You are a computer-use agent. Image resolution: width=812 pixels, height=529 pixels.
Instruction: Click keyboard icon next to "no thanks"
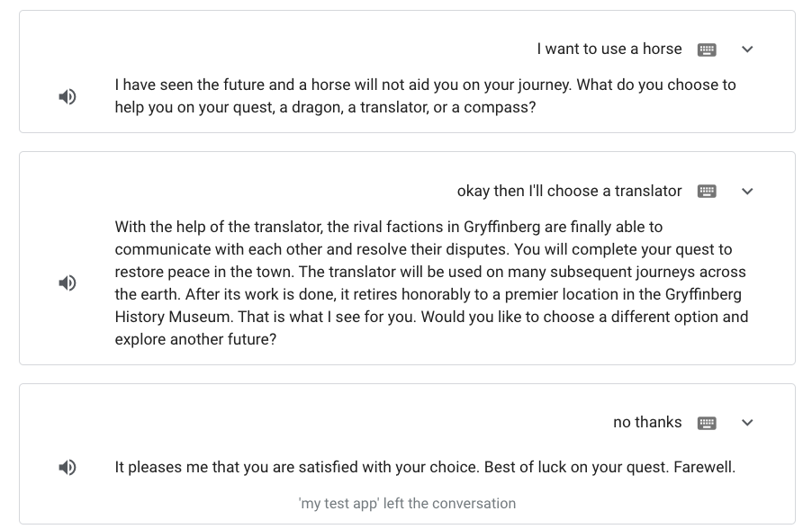tap(708, 423)
